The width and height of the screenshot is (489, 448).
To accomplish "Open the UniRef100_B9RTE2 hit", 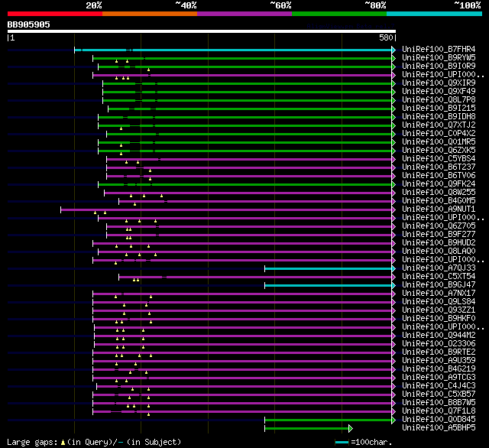I will pyautogui.click(x=439, y=352).
